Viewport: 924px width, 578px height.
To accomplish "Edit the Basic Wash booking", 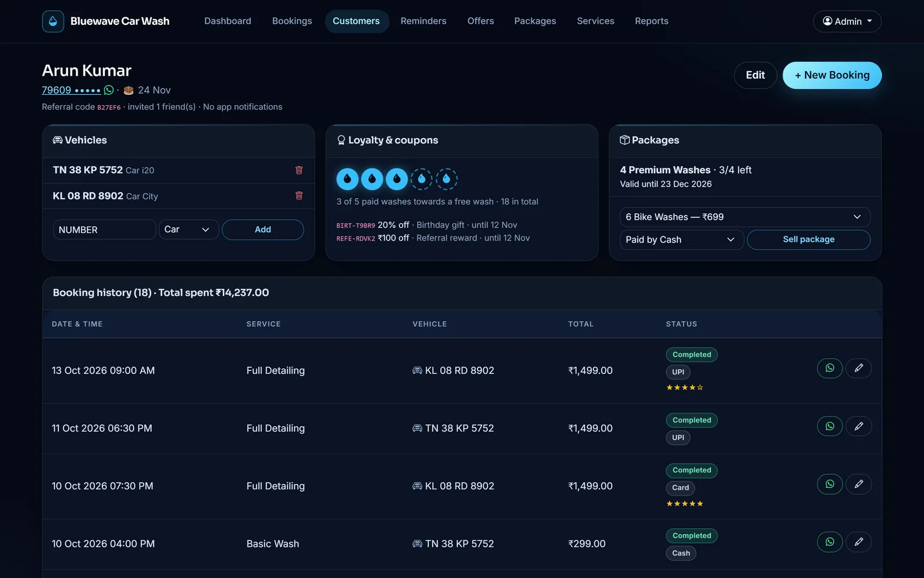I will coord(859,542).
